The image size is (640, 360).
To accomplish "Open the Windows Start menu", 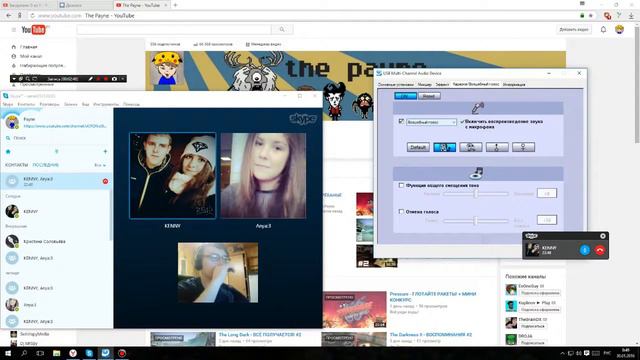I will click(x=8, y=353).
